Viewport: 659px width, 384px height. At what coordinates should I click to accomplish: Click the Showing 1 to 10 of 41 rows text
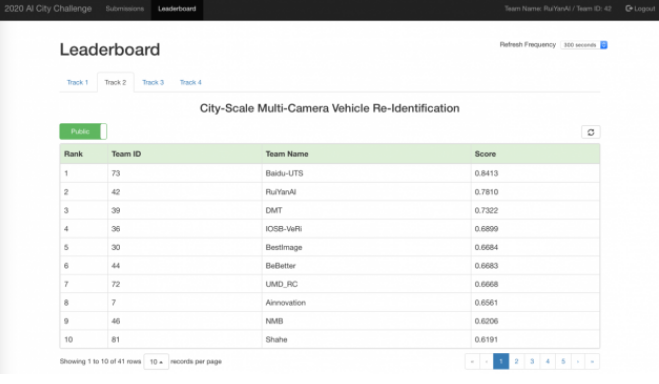100,361
